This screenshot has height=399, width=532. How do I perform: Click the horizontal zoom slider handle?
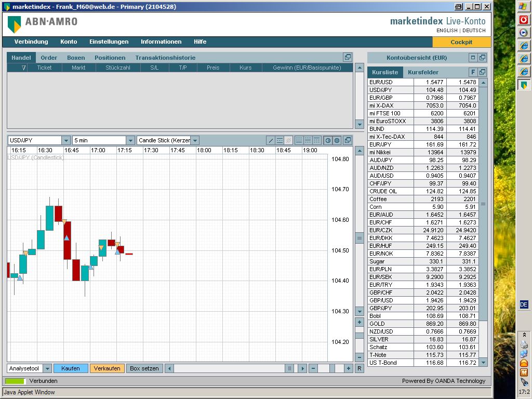pyautogui.click(x=332, y=368)
